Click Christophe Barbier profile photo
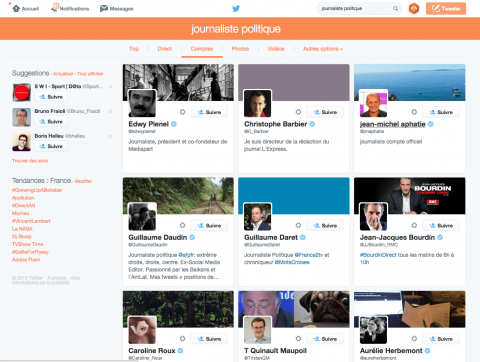480x362 pixels. pos(258,103)
